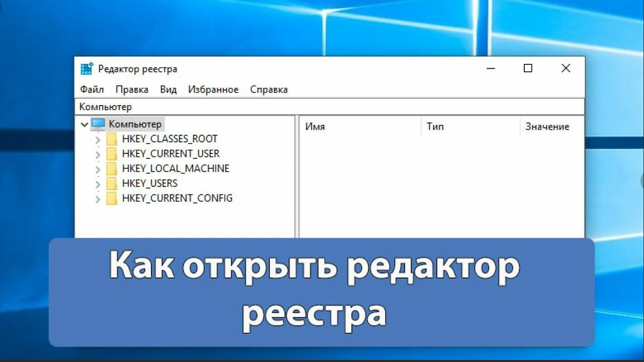Click the Компьютер computer icon in the tree
644x362 pixels.
click(x=98, y=124)
